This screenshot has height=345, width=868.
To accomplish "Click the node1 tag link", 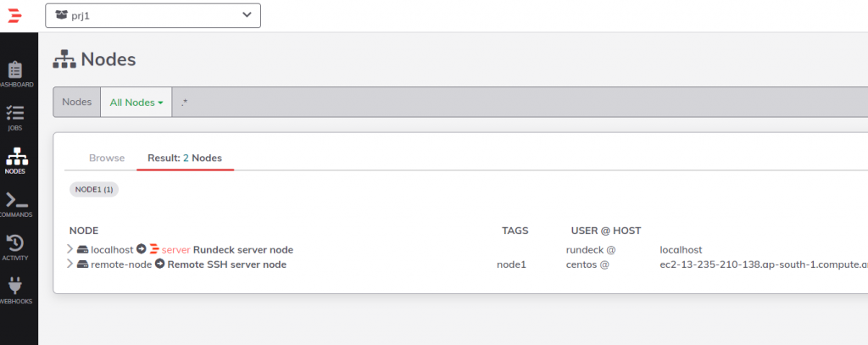I will click(511, 264).
